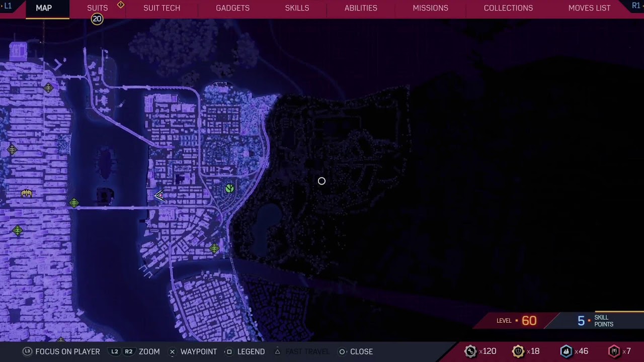644x362 pixels.
Task: View the MISSIONS tab
Action: point(430,8)
